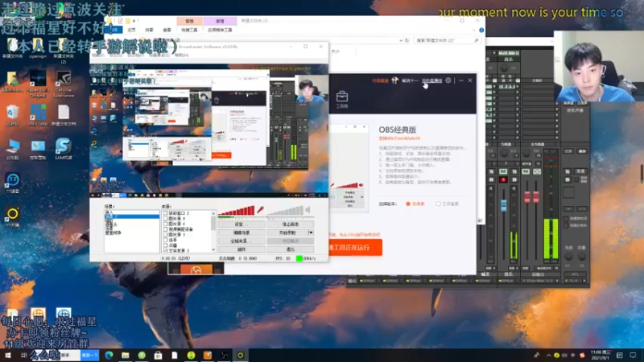Open the settings gear in streaming tool header
644x362 pixels.
pyautogui.click(x=448, y=80)
